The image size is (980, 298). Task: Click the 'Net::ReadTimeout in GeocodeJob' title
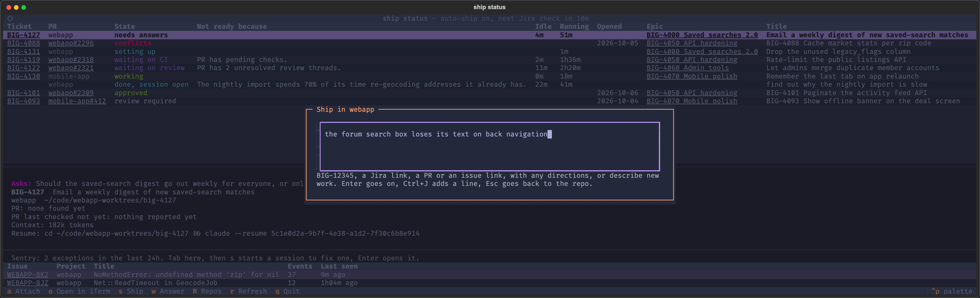[156, 283]
